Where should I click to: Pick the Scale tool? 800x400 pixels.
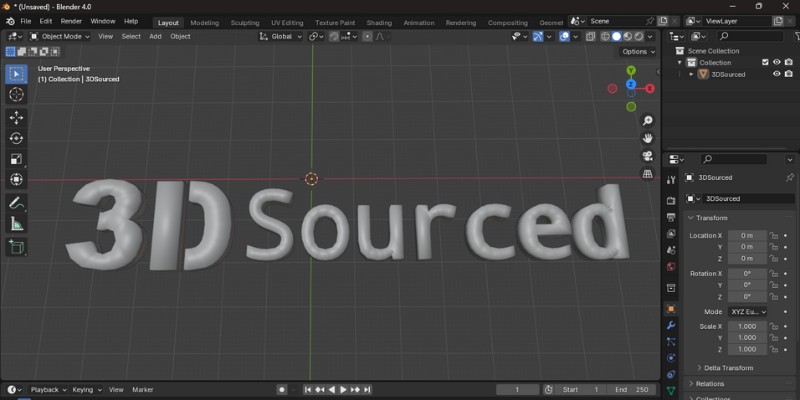click(16, 159)
